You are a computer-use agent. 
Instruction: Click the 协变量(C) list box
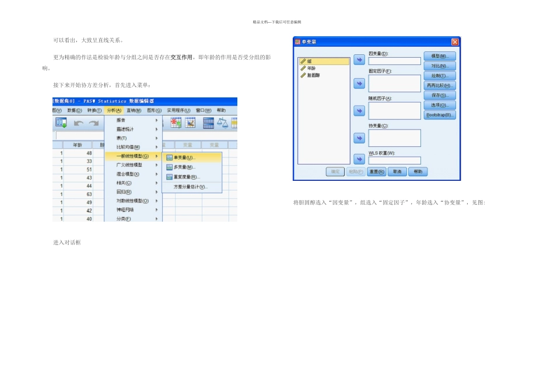pyautogui.click(x=395, y=138)
